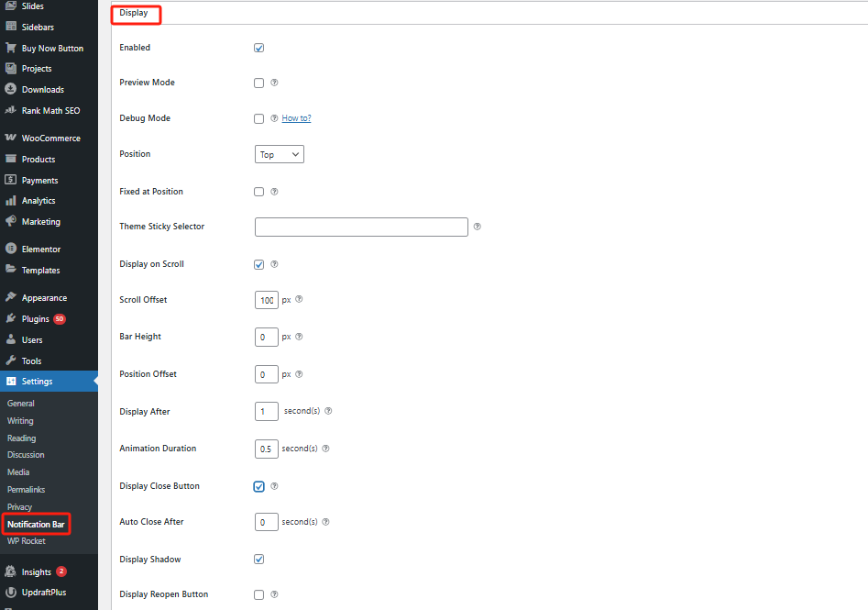Click the Theme Sticky Selector text field
868x610 pixels.
(x=361, y=227)
